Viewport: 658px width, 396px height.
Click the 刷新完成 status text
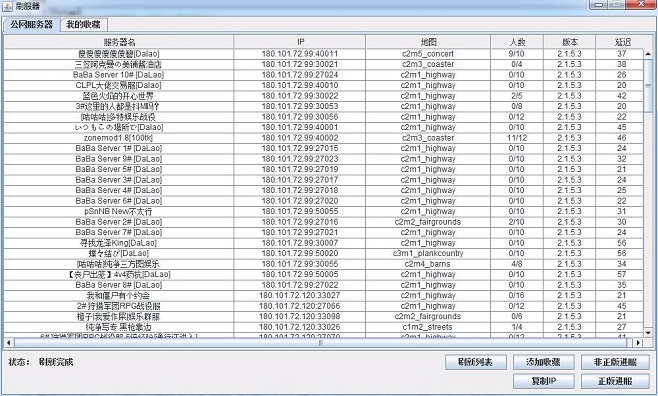[x=56, y=362]
